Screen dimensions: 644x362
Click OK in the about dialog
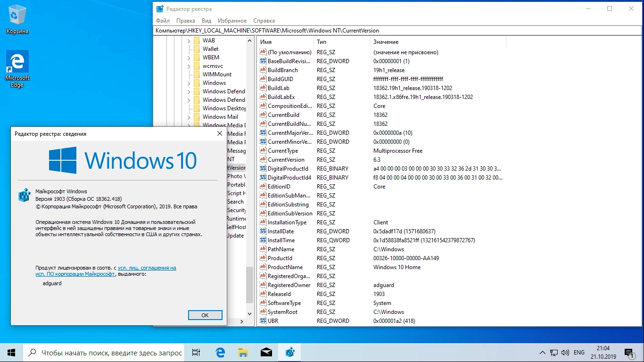point(205,315)
